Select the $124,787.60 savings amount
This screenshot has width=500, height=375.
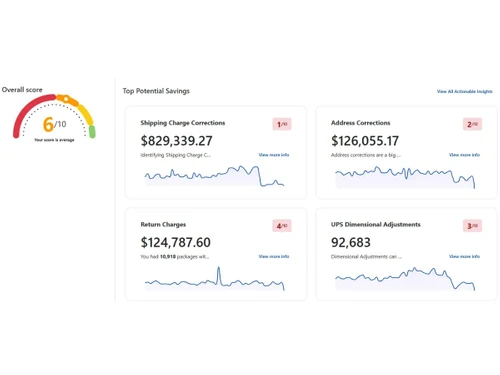[x=175, y=242]
